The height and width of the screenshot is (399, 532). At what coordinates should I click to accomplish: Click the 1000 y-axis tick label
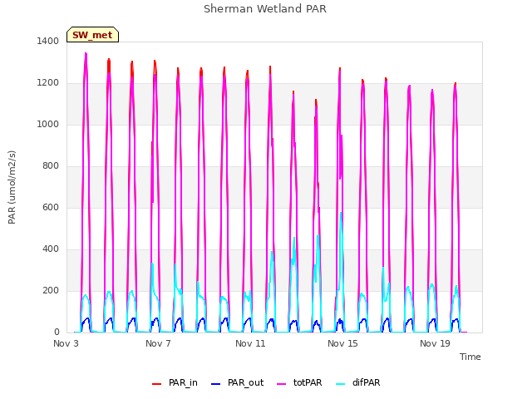tap(48, 124)
